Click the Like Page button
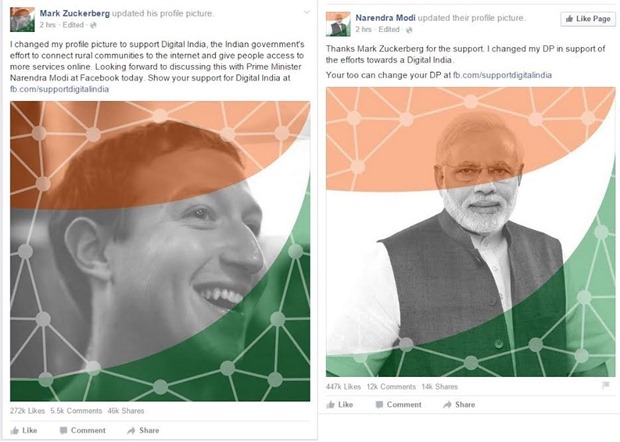 tap(588, 19)
